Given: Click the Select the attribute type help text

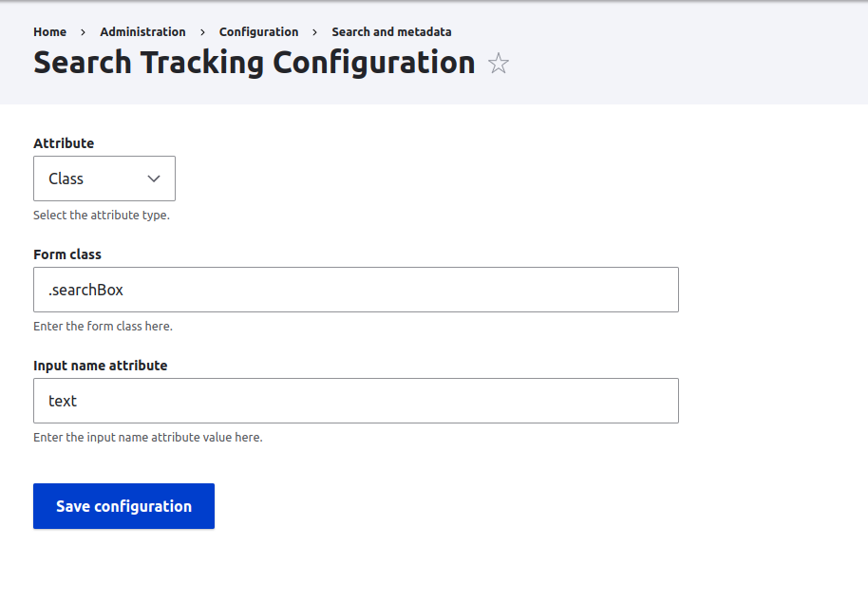Looking at the screenshot, I should tap(104, 215).
